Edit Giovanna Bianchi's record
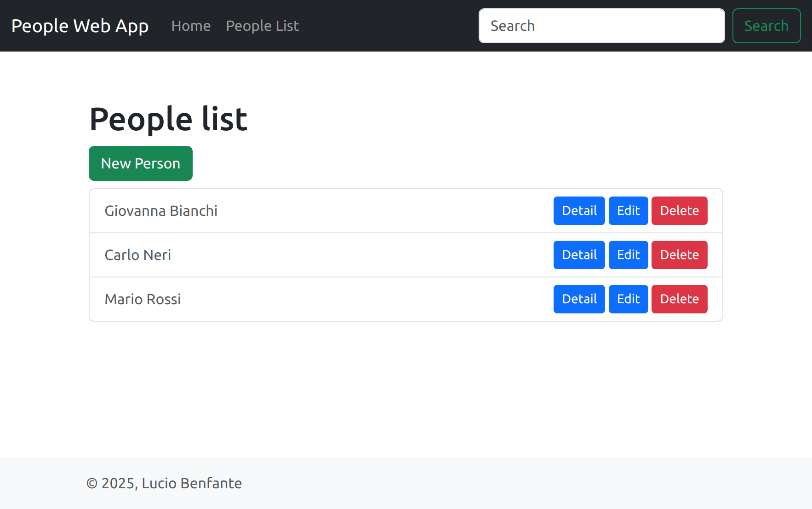Viewport: 812px width, 509px height. [x=628, y=211]
